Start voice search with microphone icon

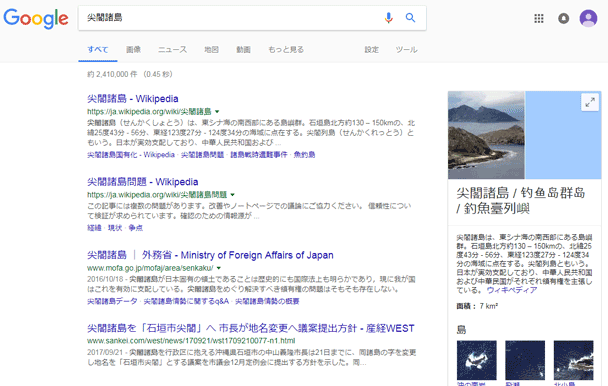coord(389,18)
